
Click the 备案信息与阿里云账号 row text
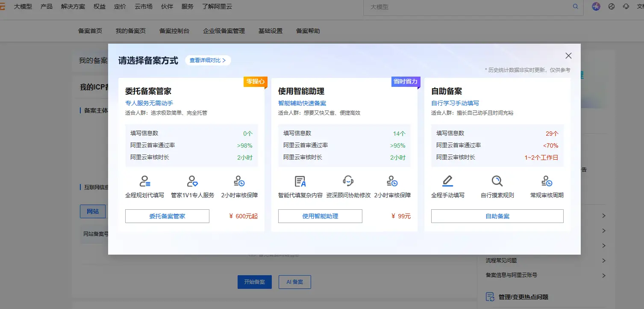pos(512,276)
